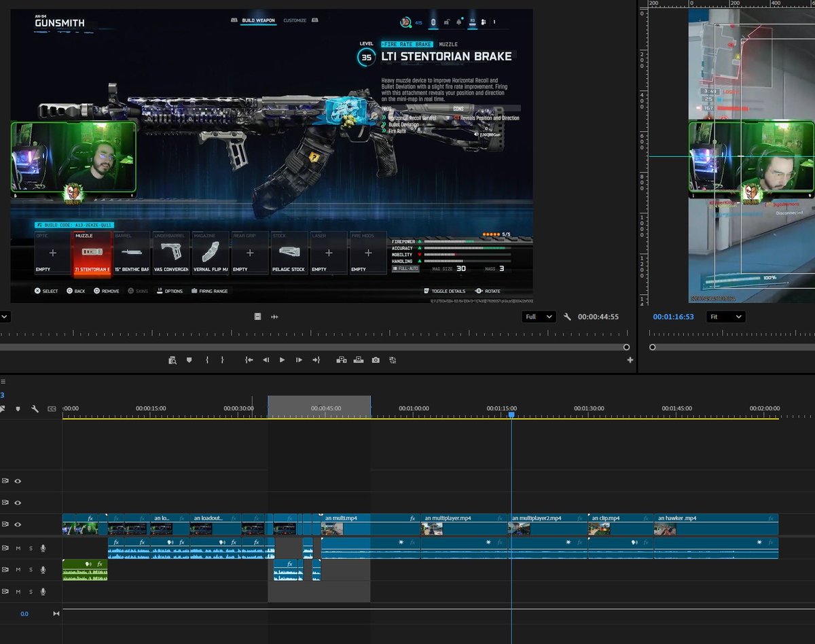
Task: Solo the first audio track
Action: [31, 548]
